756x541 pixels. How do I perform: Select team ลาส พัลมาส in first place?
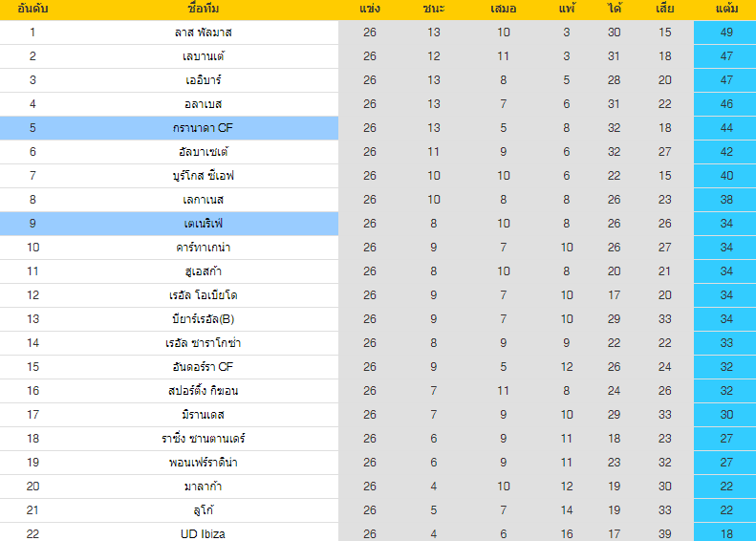pos(203,32)
